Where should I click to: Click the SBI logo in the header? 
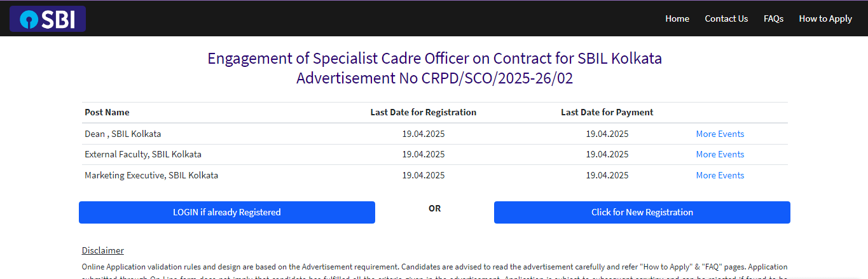click(48, 19)
